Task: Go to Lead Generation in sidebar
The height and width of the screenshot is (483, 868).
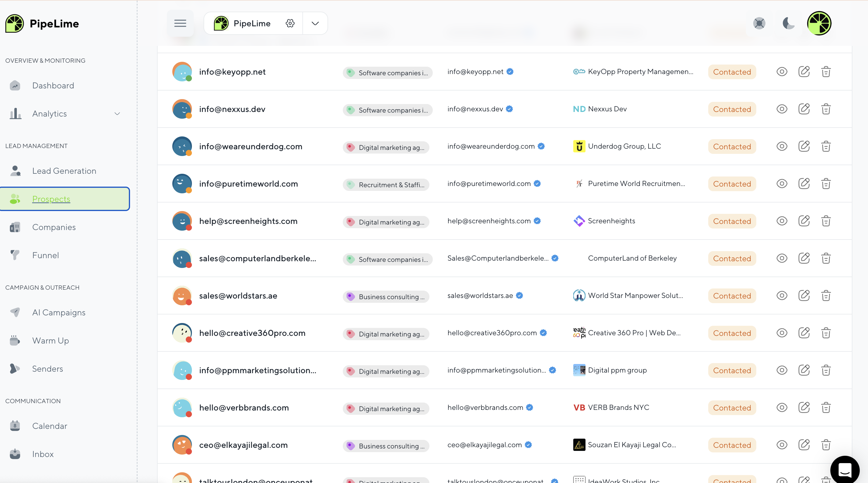Action: tap(64, 171)
